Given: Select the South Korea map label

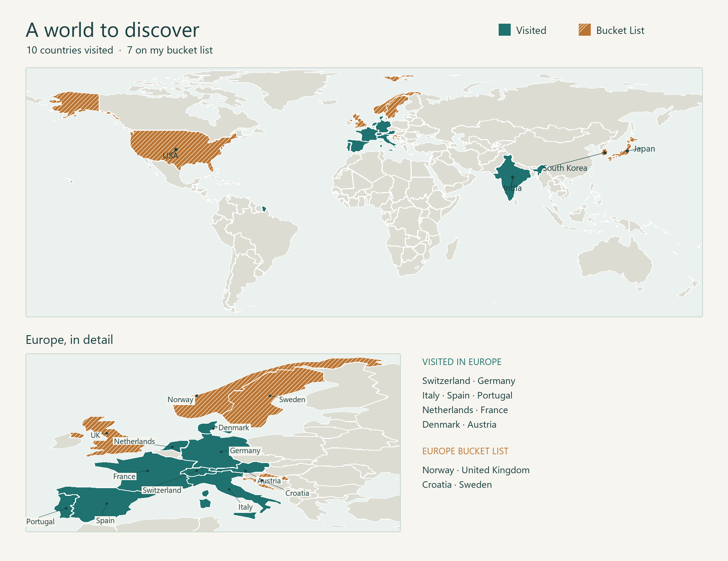Looking at the screenshot, I should (565, 168).
